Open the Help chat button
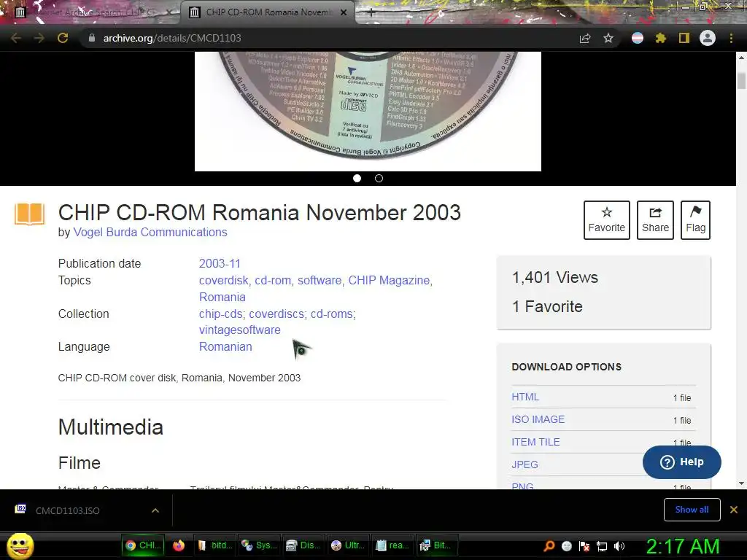The height and width of the screenshot is (560, 747). pos(682,462)
